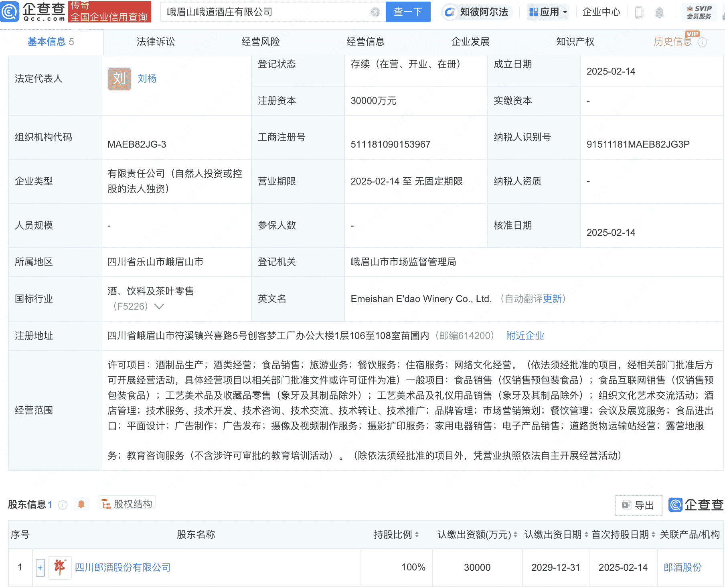This screenshot has width=725, height=588.
Task: Open the 应用 dropdown menu
Action: pyautogui.click(x=548, y=12)
